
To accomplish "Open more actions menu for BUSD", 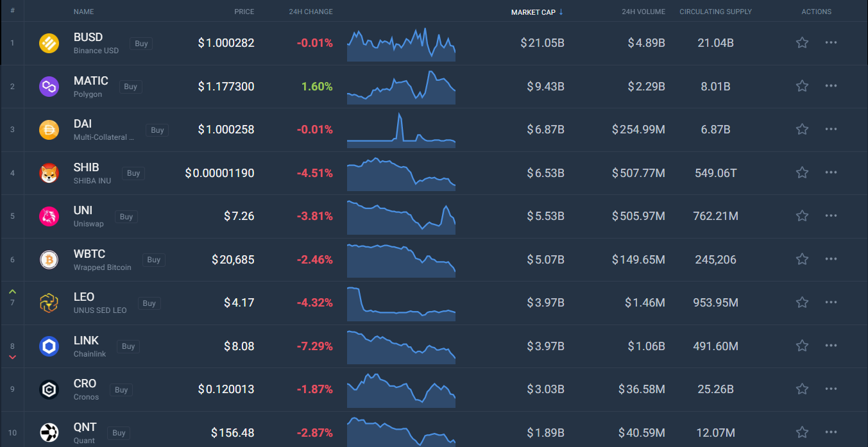I will [831, 42].
